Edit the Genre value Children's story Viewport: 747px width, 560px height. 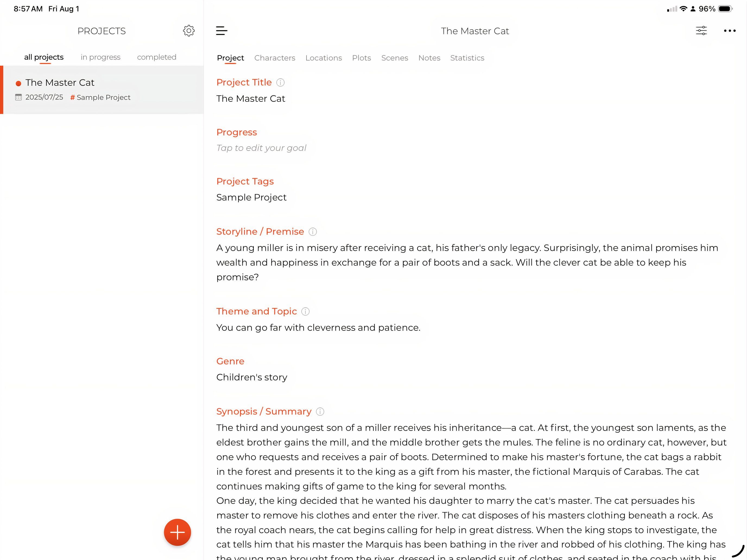(x=252, y=377)
